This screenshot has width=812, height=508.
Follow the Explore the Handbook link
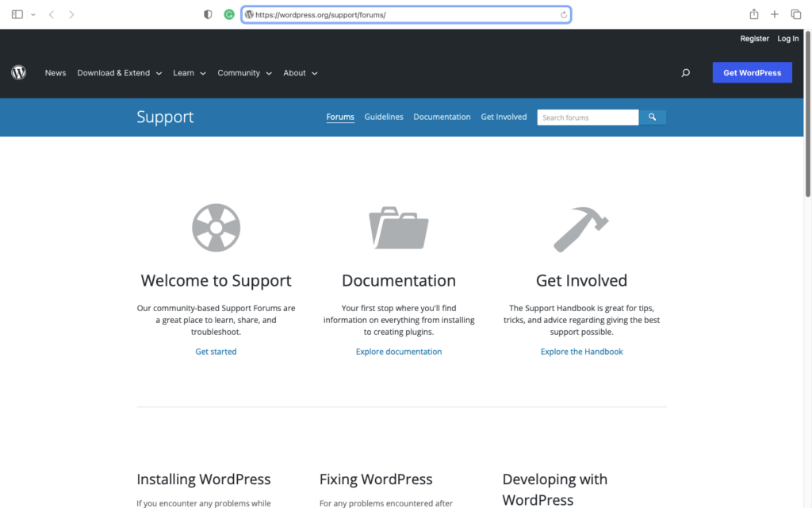581,352
